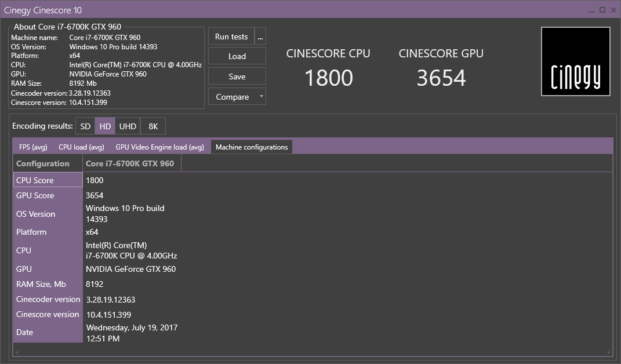Click the large CINESCORE CPU 1800 score
621x364 pixels.
point(329,78)
